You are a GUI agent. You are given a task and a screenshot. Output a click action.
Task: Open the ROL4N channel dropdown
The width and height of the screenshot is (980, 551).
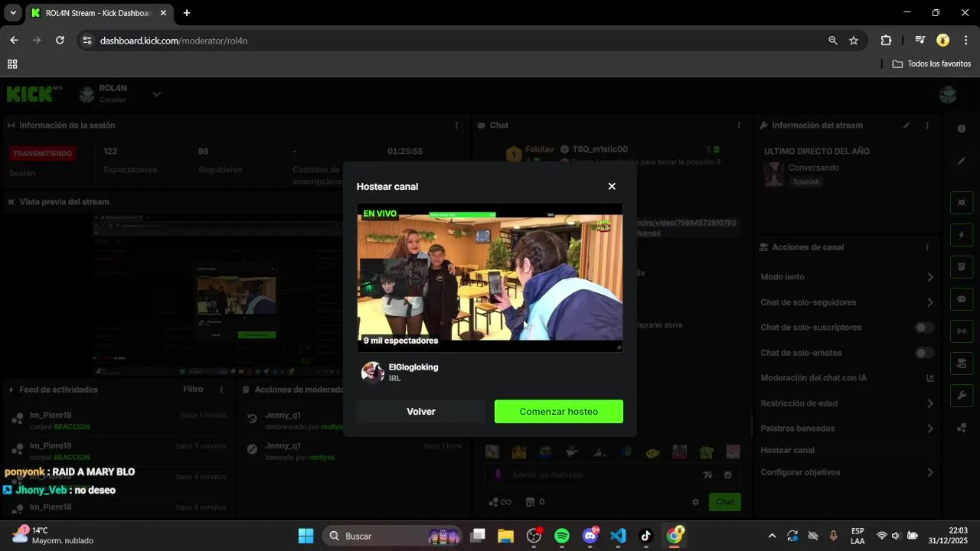(x=156, y=94)
